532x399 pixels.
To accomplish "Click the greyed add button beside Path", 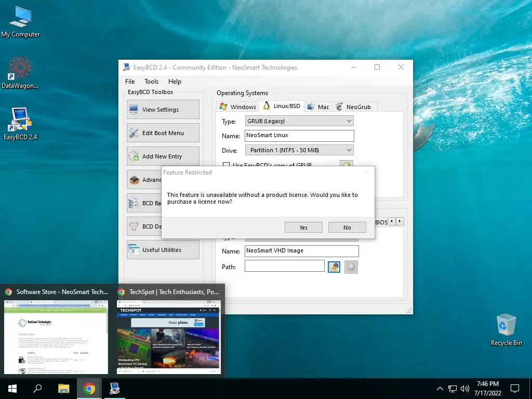I will coord(351,267).
